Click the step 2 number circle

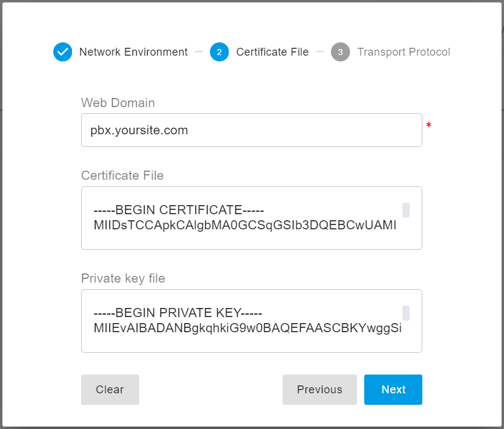click(219, 52)
